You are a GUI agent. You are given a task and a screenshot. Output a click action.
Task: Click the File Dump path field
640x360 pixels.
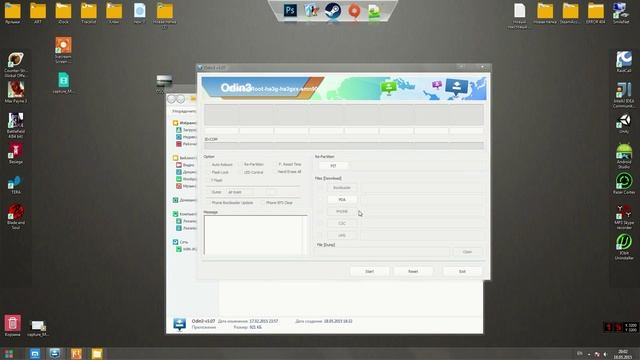(x=383, y=252)
